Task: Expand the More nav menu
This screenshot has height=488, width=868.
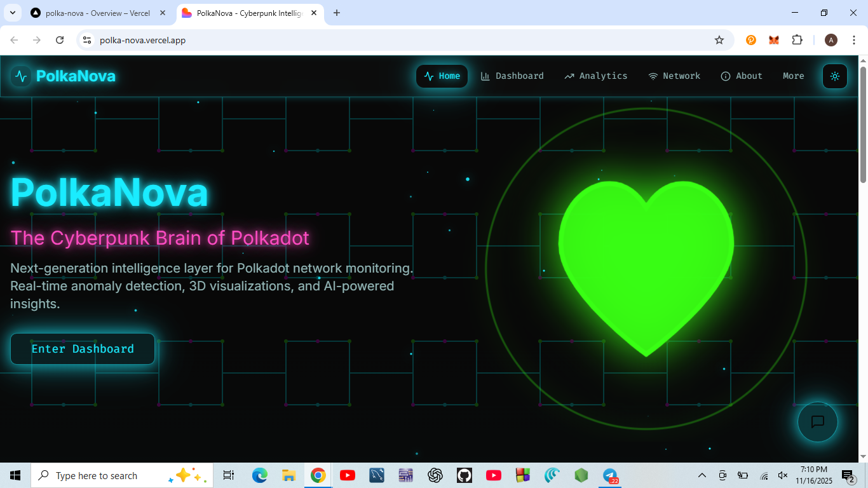Action: tap(793, 76)
